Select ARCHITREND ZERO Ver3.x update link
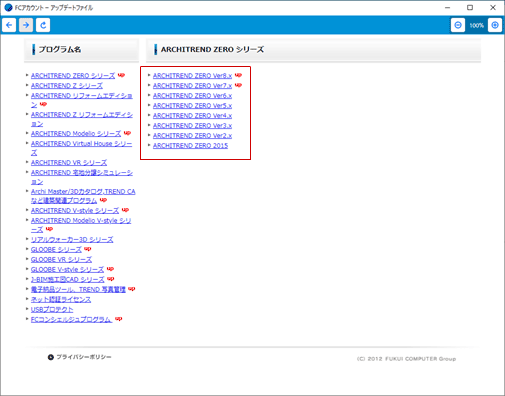505x396 pixels. pyautogui.click(x=192, y=126)
